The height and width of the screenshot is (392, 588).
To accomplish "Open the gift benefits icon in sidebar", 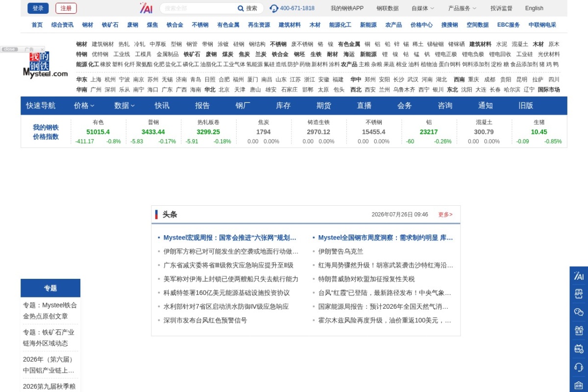I will (579, 330).
